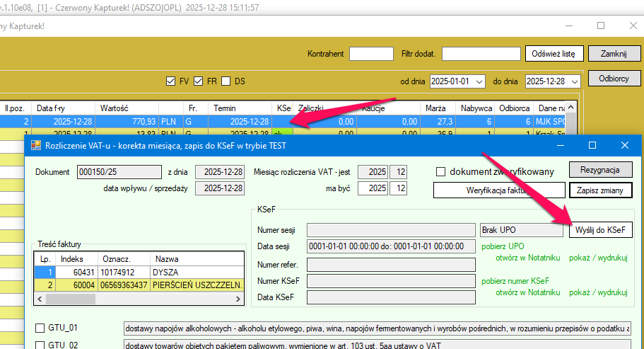This screenshot has width=644, height=349.
Task: Click the Odśwież listę button
Action: pyautogui.click(x=554, y=54)
